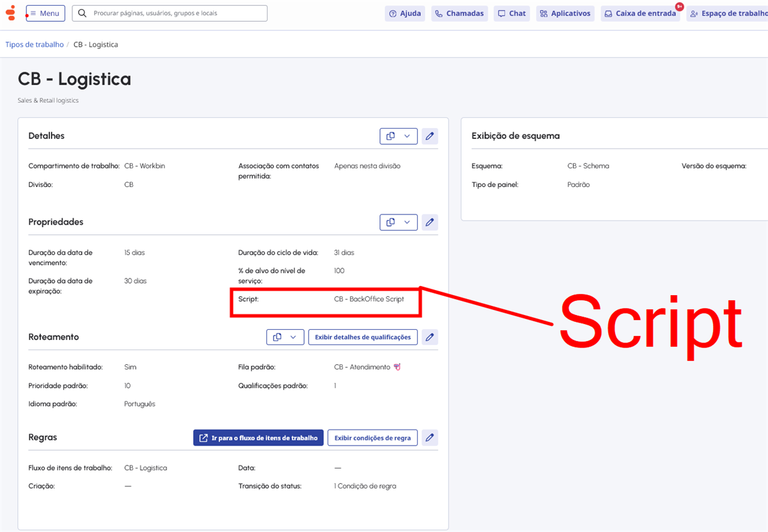Screen dimensions: 768x532
Task: Expand the Roteamento copy dropdown arrow
Action: pos(294,337)
